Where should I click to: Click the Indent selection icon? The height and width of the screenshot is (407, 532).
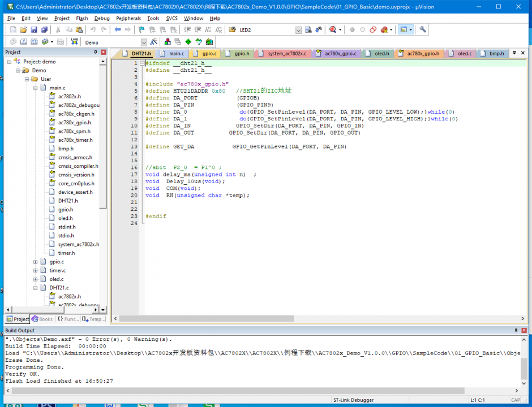pyautogui.click(x=187, y=30)
